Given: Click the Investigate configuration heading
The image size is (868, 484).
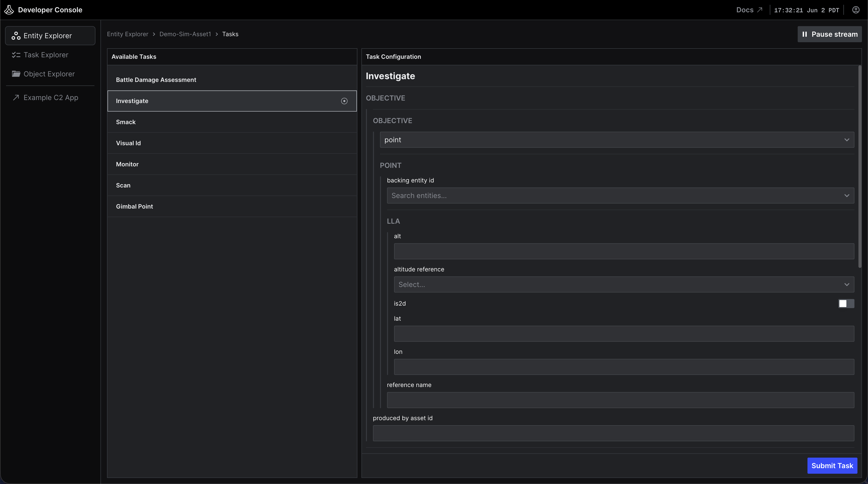Looking at the screenshot, I should (x=390, y=76).
